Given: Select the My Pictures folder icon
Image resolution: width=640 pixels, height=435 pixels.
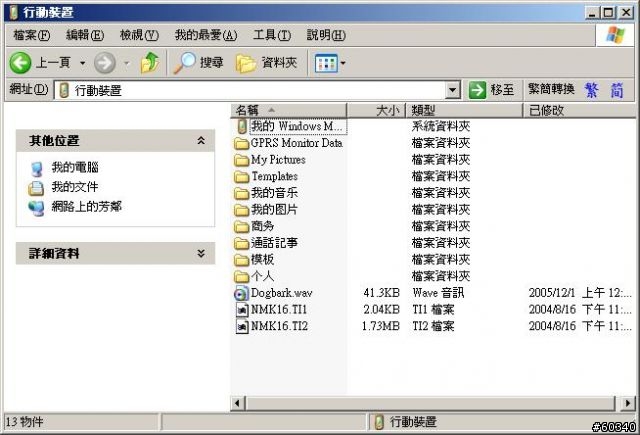Looking at the screenshot, I should coord(242,160).
